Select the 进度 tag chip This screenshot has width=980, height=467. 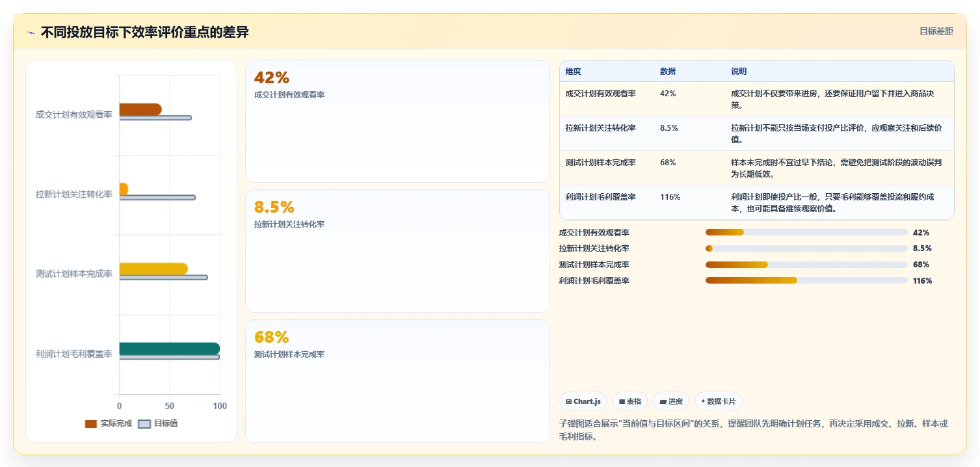pos(671,401)
